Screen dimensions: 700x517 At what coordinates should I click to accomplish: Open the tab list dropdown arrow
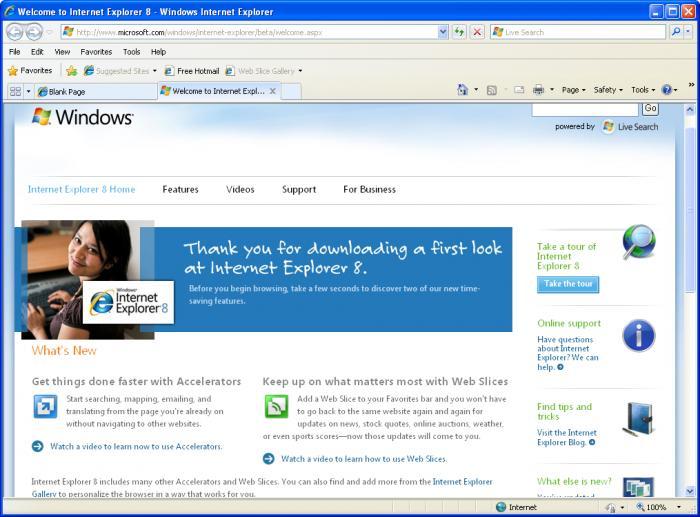click(28, 92)
